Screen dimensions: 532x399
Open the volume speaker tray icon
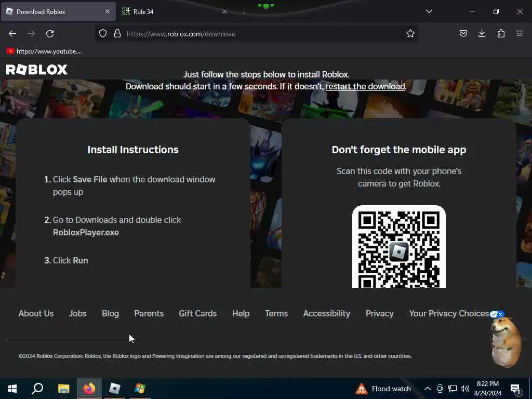tap(465, 389)
